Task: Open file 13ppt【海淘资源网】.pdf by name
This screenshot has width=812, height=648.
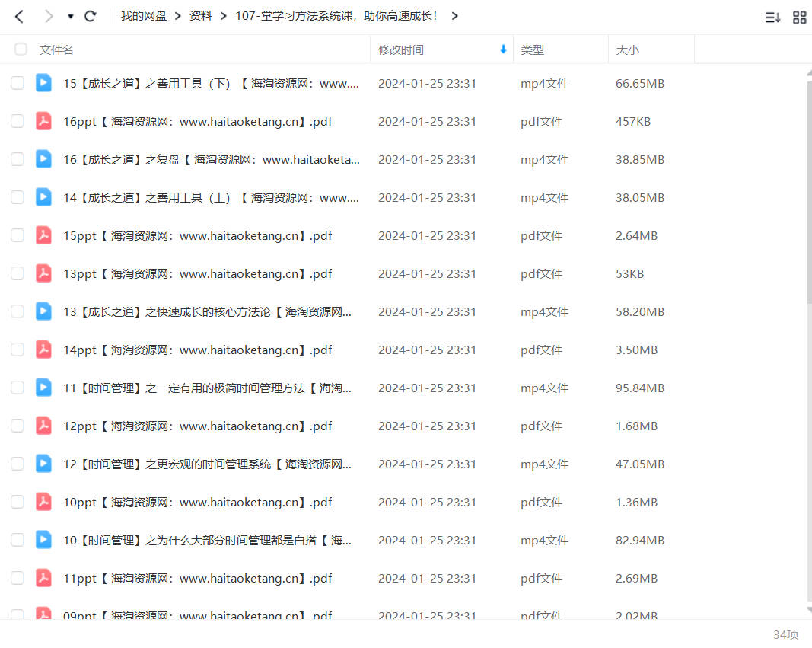Action: click(197, 274)
